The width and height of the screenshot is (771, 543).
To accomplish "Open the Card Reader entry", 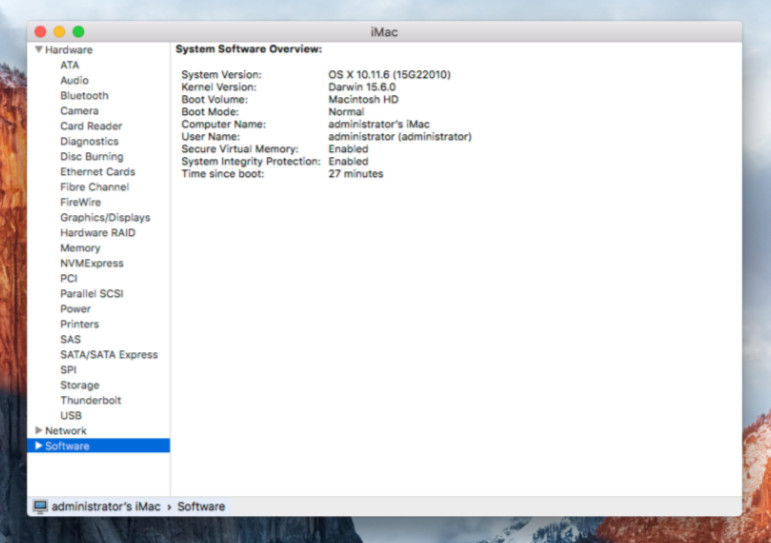I will click(x=91, y=126).
